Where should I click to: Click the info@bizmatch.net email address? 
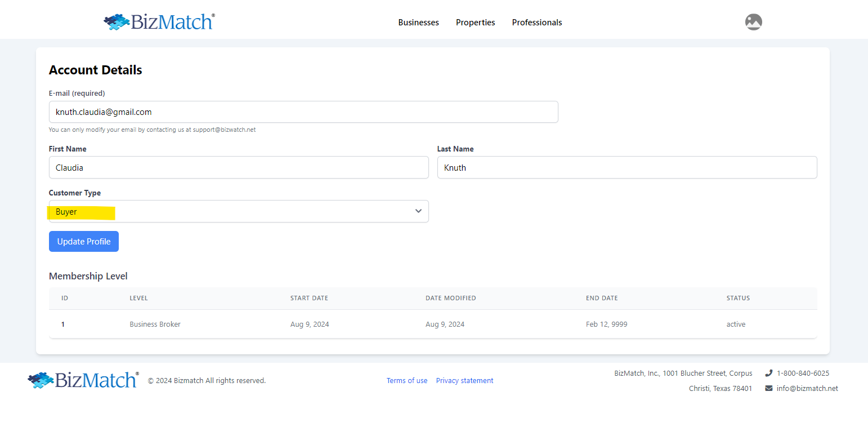(807, 388)
